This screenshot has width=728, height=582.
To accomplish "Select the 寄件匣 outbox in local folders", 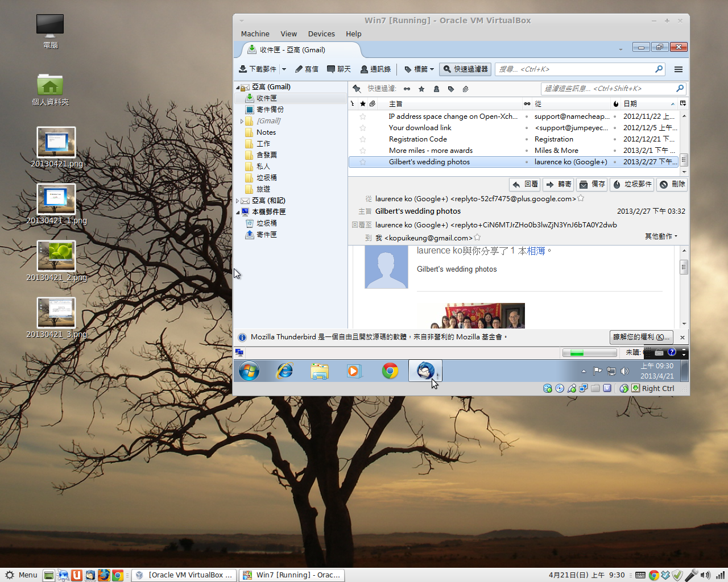I will tap(266, 235).
